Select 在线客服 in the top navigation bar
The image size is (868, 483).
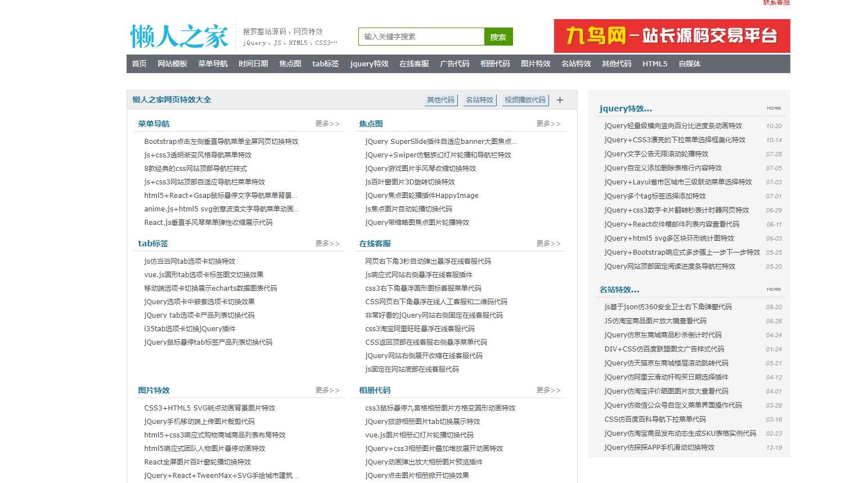pos(414,64)
